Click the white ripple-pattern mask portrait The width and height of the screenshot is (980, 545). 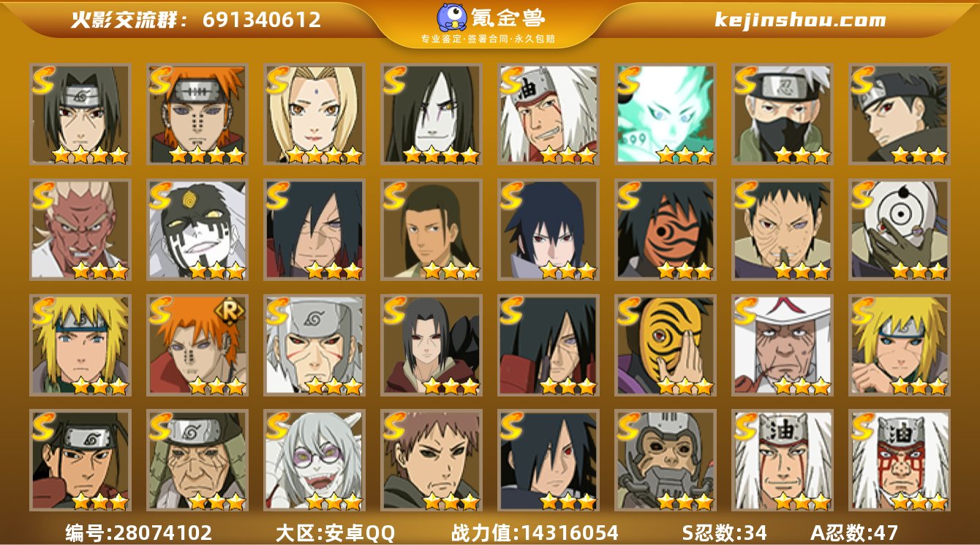[900, 230]
